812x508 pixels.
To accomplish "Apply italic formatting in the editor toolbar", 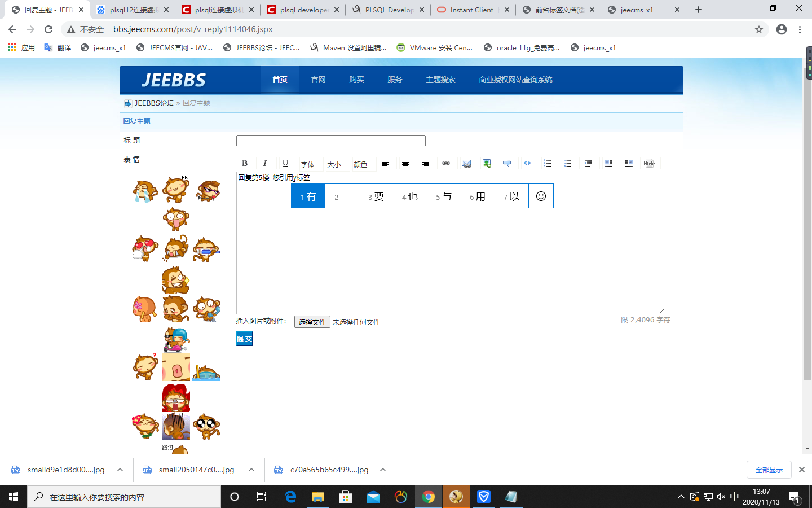I will pos(265,163).
